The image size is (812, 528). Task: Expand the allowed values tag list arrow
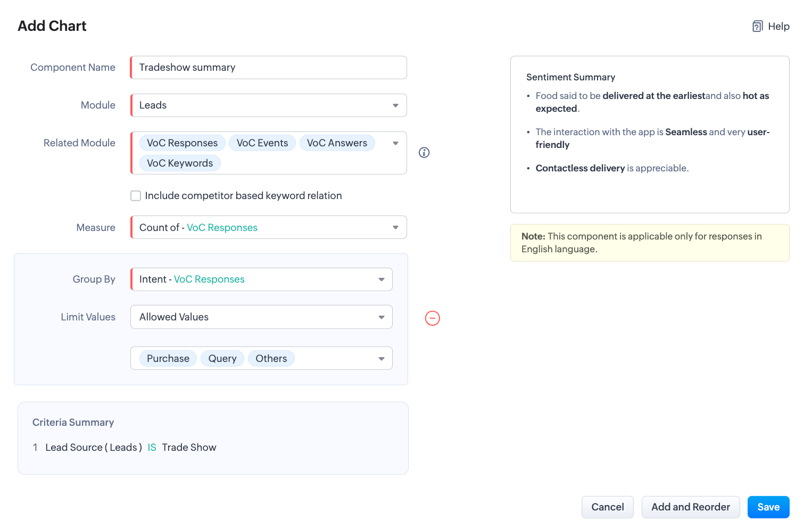381,359
